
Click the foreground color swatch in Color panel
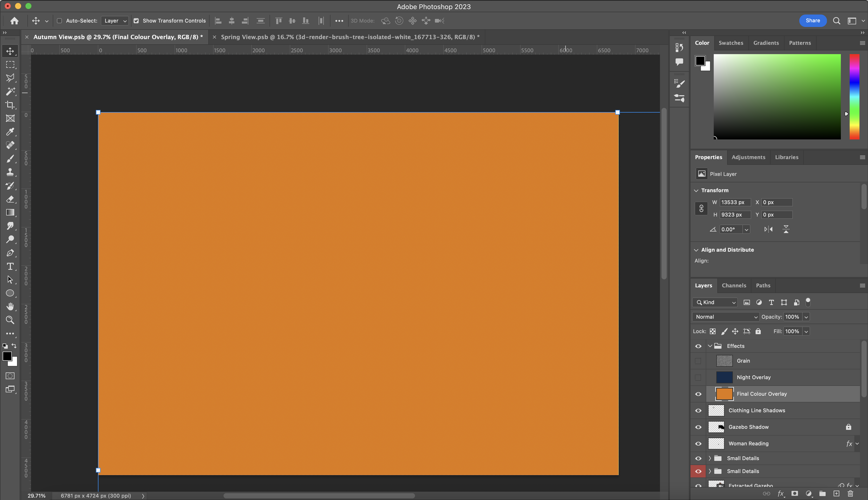pyautogui.click(x=700, y=61)
